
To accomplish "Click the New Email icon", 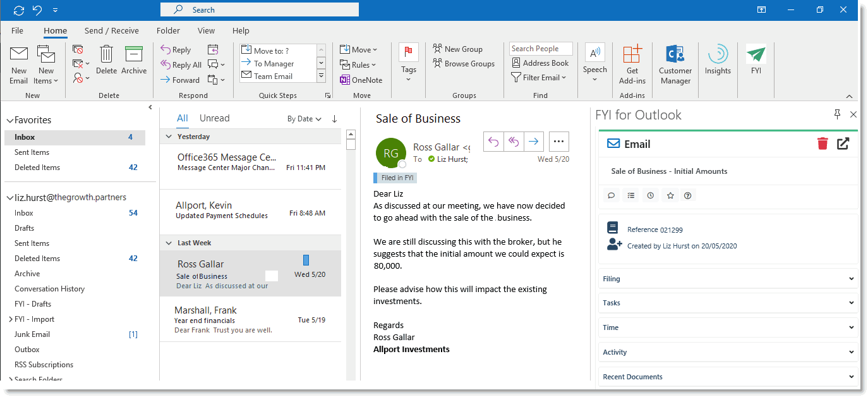I will tap(19, 65).
